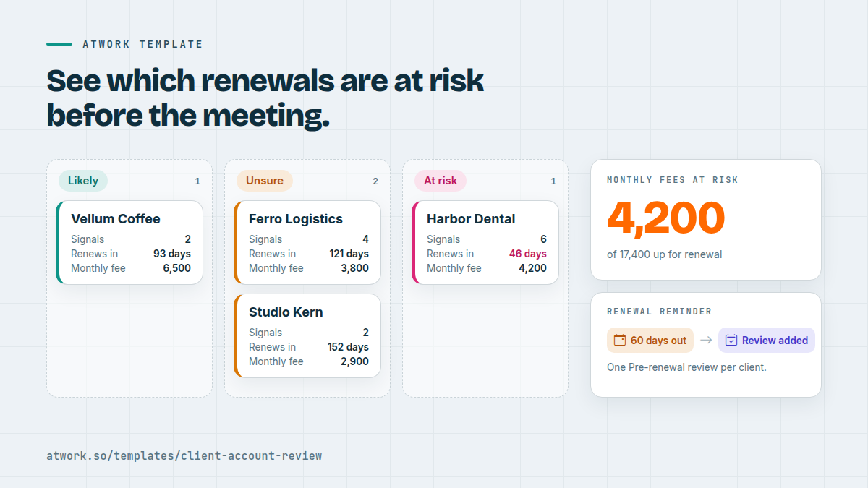Image resolution: width=868 pixels, height=488 pixels.
Task: Click the 2,900 monthly fee on Studio Kern
Action: pos(355,361)
